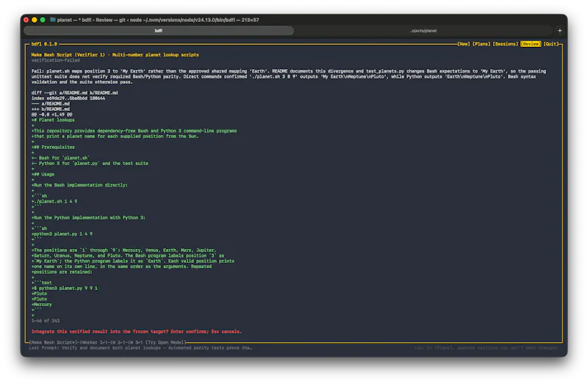Image resolution: width=588 pixels, height=384 pixels.
Task: Click the '+Mercury' output line
Action: (x=42, y=305)
